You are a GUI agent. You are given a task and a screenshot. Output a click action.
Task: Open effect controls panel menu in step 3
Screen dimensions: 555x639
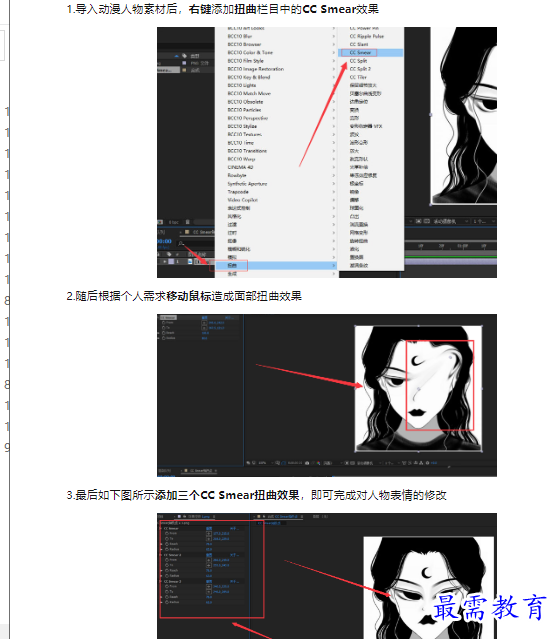(x=214, y=516)
